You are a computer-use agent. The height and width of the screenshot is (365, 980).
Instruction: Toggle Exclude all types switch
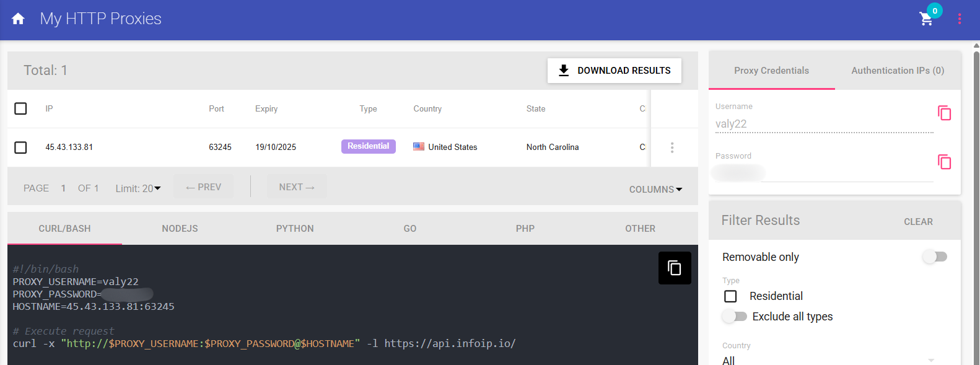coord(735,317)
